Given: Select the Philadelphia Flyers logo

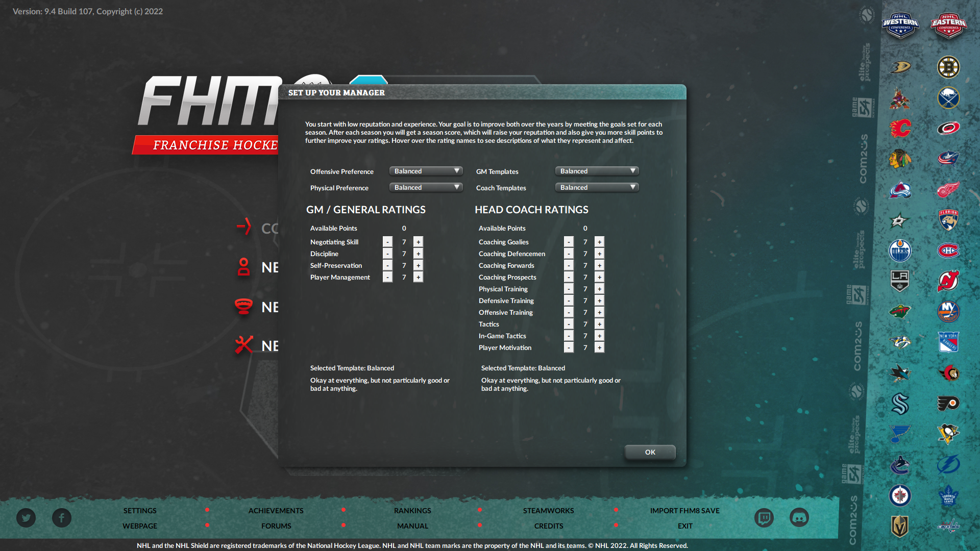Looking at the screenshot, I should coord(948,404).
